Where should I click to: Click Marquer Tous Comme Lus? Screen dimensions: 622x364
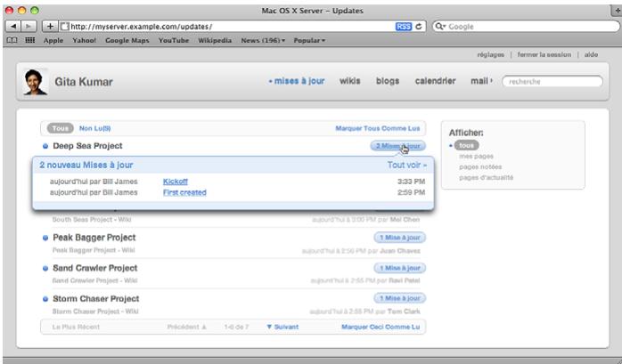click(378, 128)
